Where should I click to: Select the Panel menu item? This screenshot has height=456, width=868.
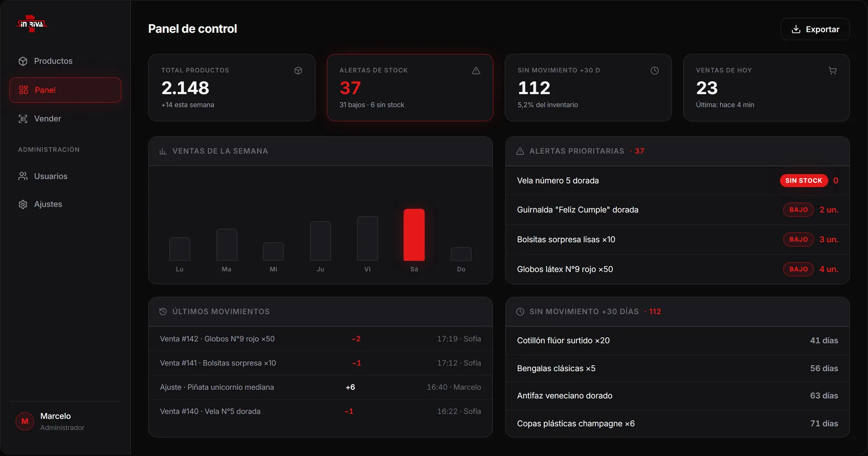65,90
